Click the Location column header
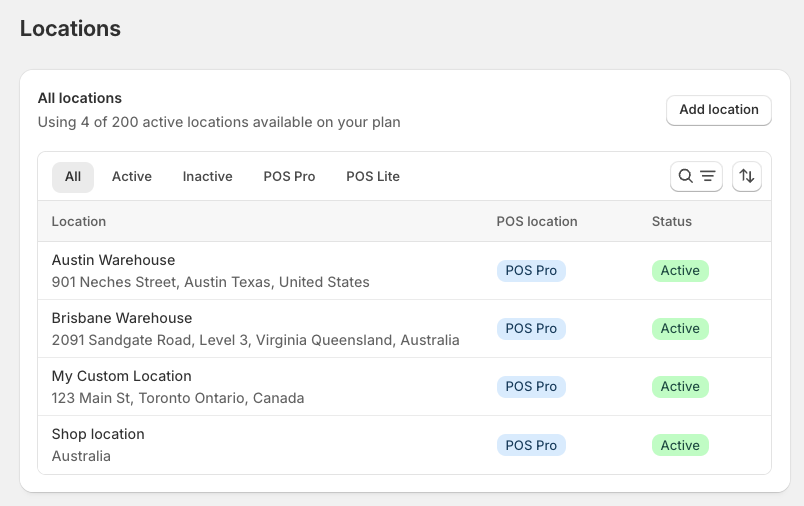 tap(79, 221)
